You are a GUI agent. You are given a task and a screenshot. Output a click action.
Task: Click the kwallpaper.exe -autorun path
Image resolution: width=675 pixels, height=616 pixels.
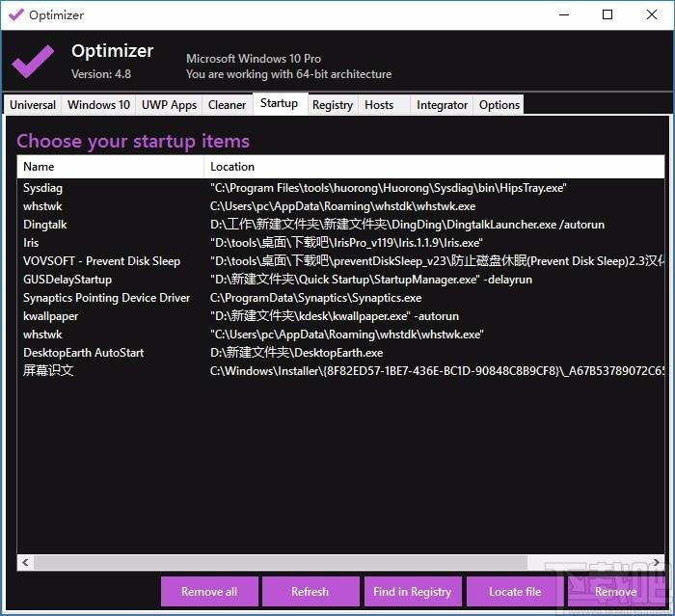[x=335, y=316]
